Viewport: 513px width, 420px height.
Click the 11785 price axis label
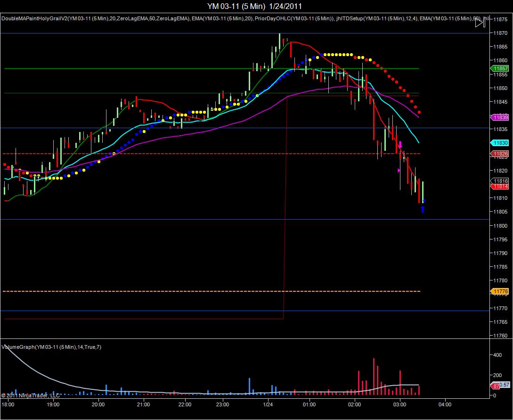coord(500,267)
